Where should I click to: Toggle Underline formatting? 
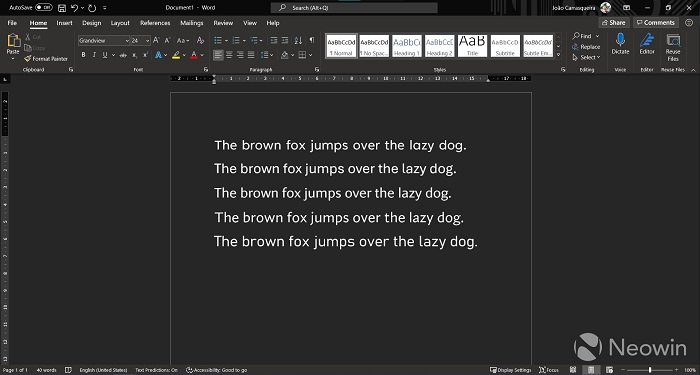105,55
